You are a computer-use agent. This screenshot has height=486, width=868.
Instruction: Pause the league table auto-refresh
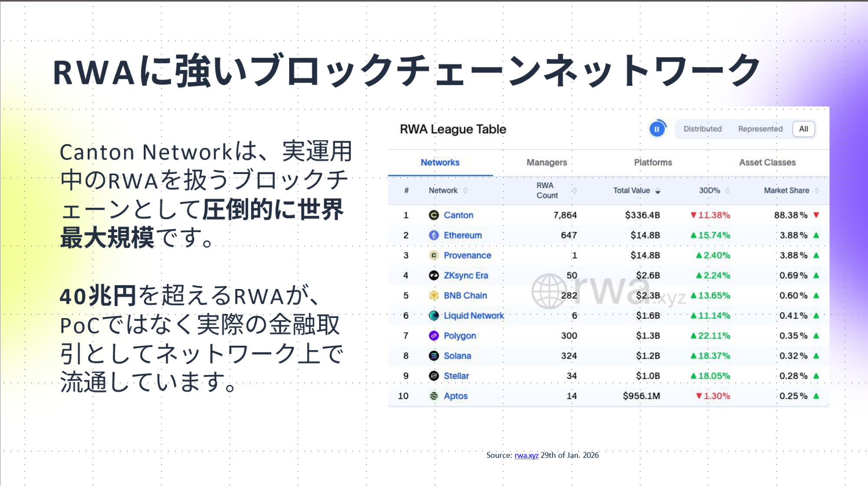(657, 129)
